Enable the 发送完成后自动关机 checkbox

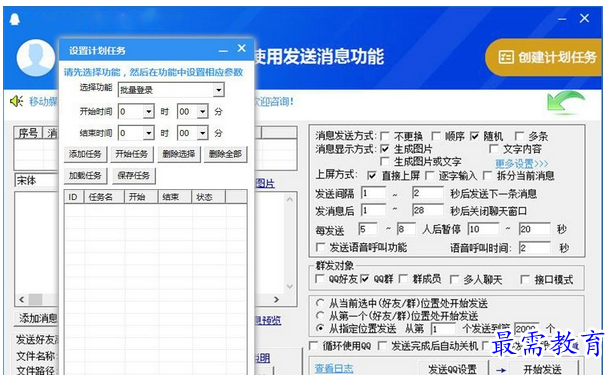click(x=382, y=346)
